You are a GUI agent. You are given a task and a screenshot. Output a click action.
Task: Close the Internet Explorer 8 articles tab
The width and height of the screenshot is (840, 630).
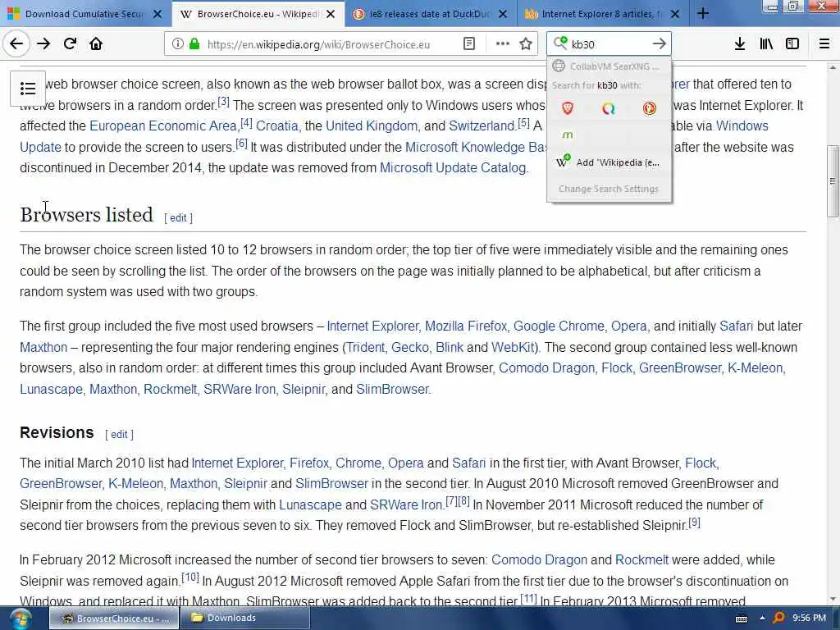click(x=675, y=14)
